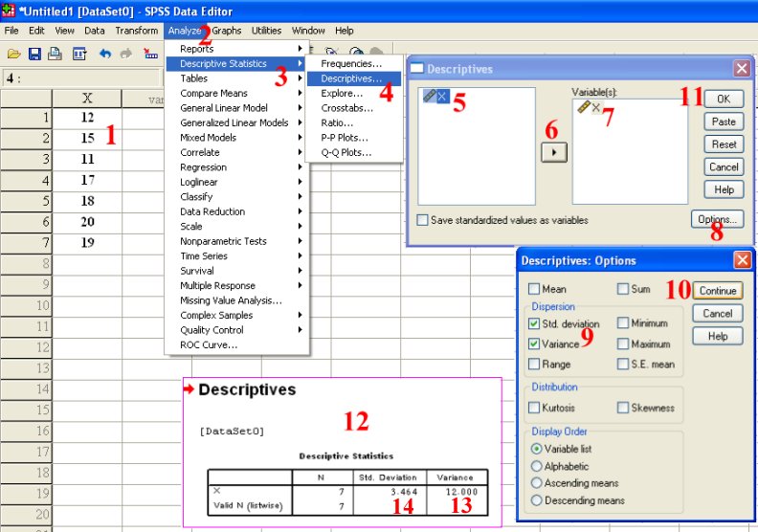Click OK in the Descriptives dialog
Screen dimensions: 758x532
pos(724,99)
